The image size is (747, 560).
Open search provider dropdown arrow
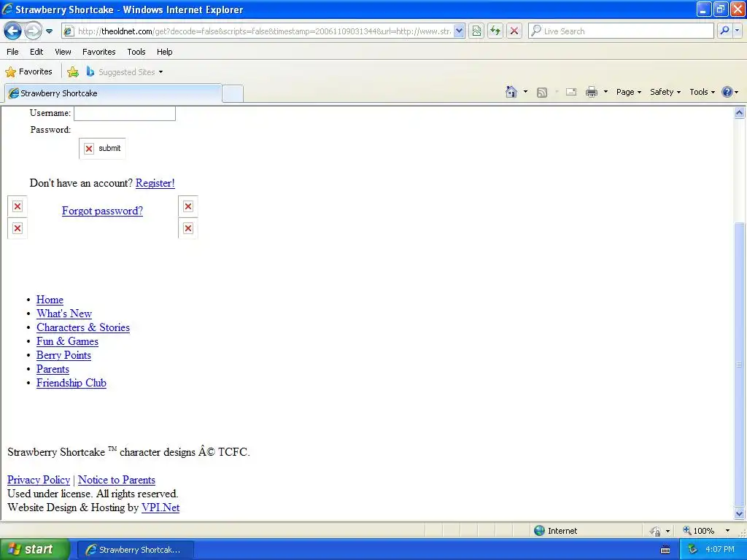737,31
